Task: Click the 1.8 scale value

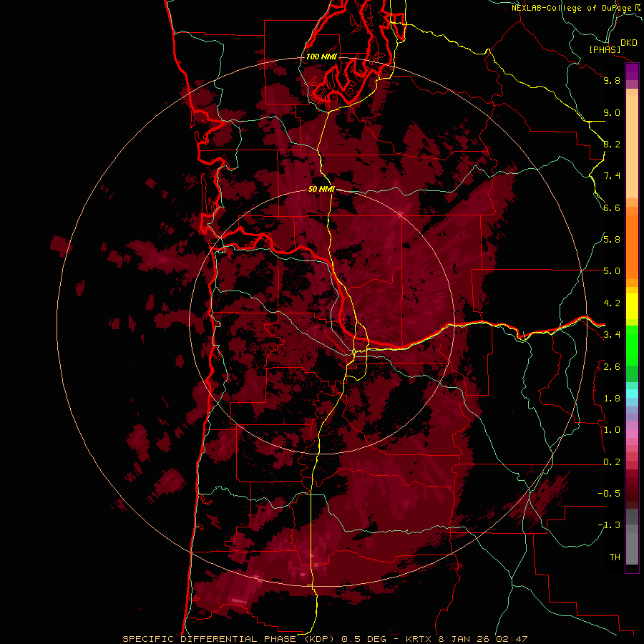Action: (x=612, y=399)
